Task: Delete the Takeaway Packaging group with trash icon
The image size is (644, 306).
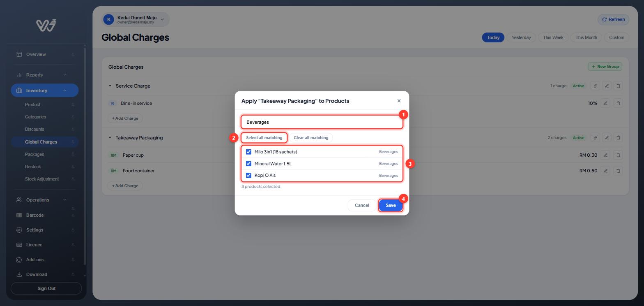Action: click(618, 138)
